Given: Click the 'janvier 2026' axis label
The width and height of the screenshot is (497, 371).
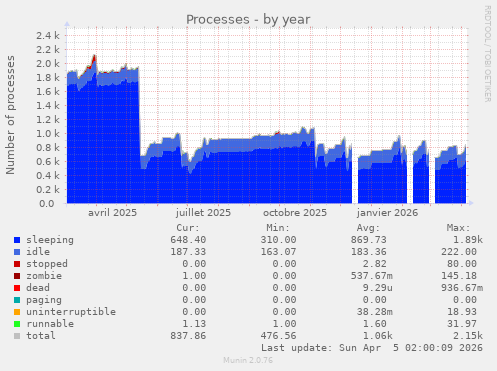Looking at the screenshot, I should (x=387, y=213).
